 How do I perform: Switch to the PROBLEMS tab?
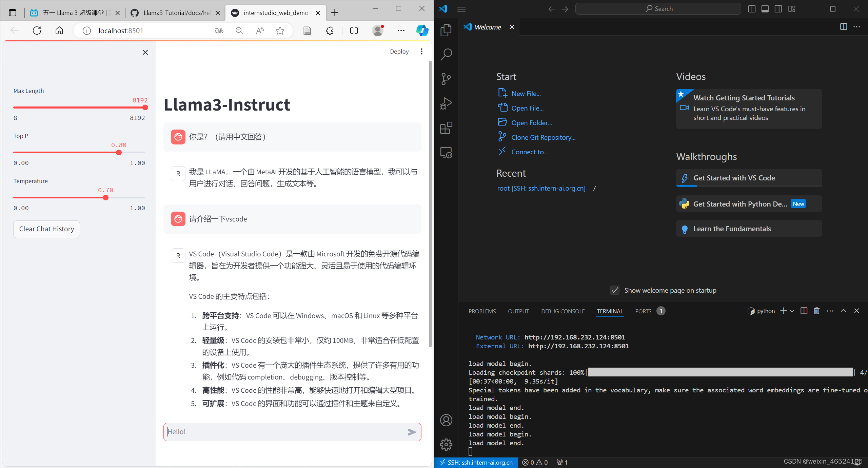[x=482, y=311]
